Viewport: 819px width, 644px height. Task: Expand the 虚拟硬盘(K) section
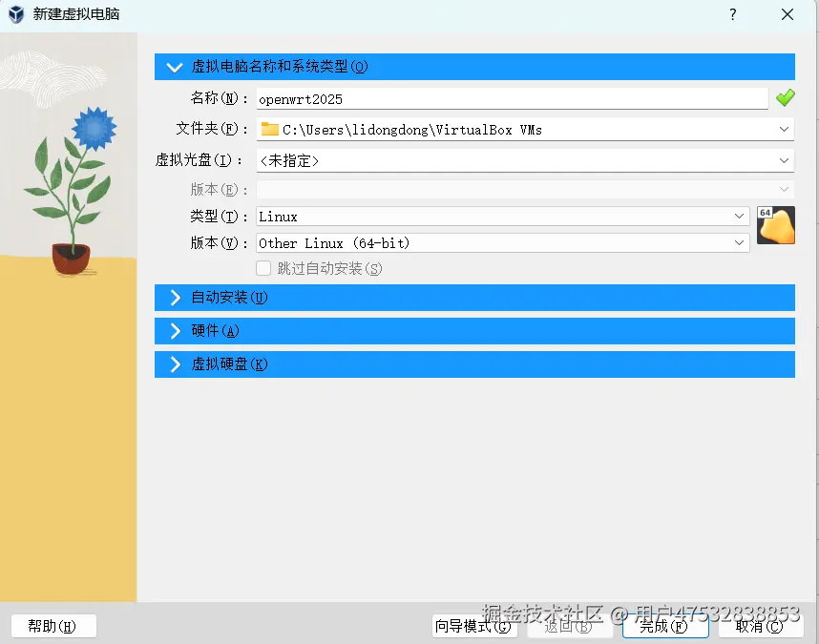pos(474,364)
